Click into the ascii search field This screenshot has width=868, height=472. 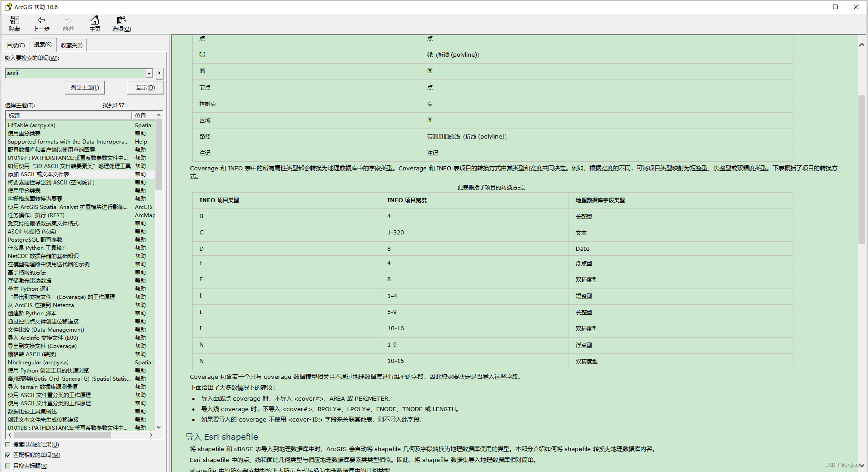tap(75, 73)
